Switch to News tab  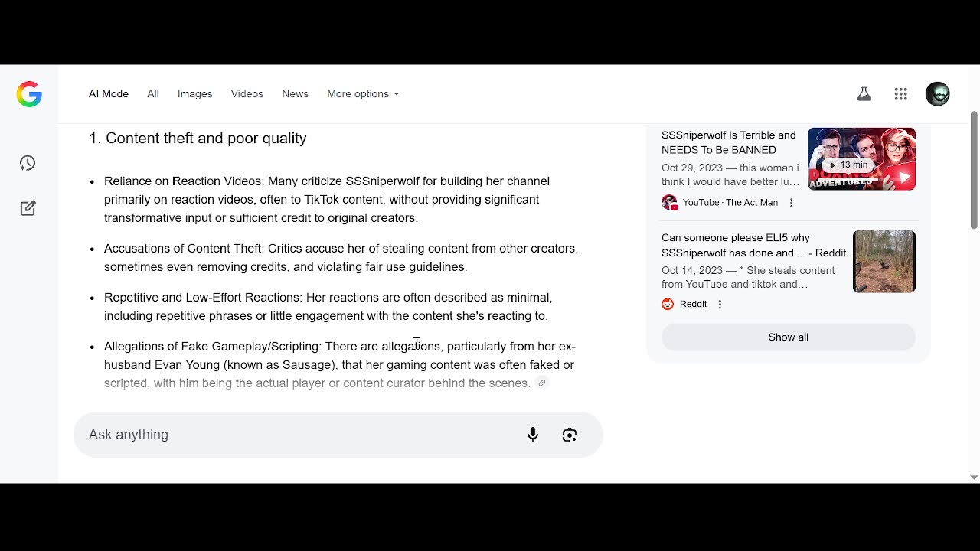(x=295, y=94)
